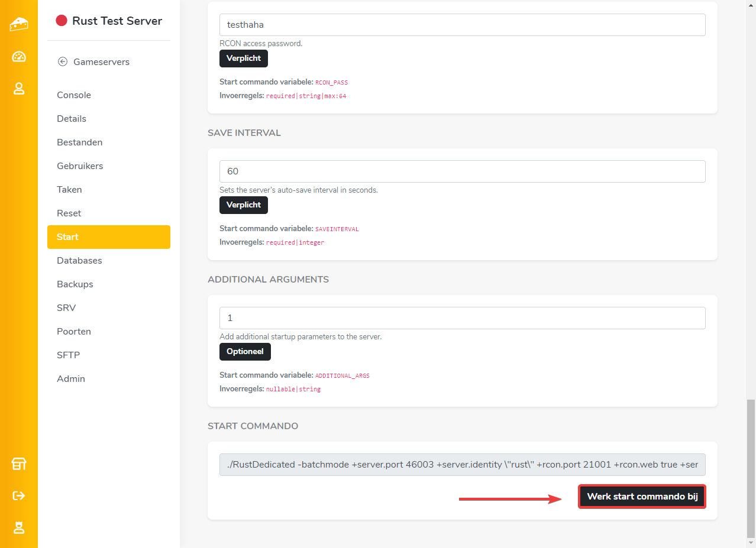Screen dimensions: 756x548
Task: Click the Additional Arguments text field
Action: pos(462,318)
